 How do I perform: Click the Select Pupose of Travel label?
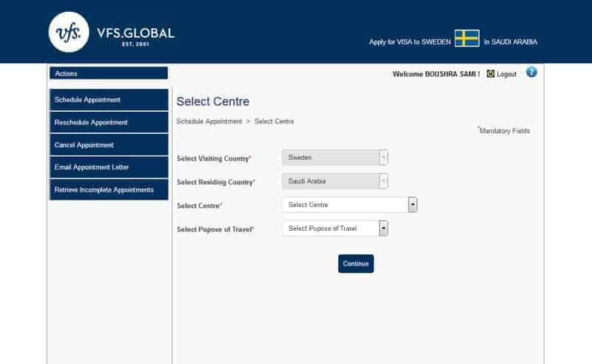(215, 229)
